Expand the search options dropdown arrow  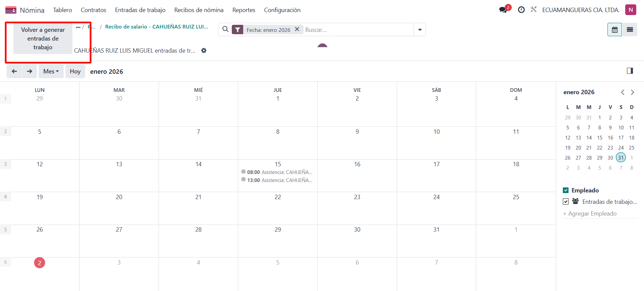point(420,30)
